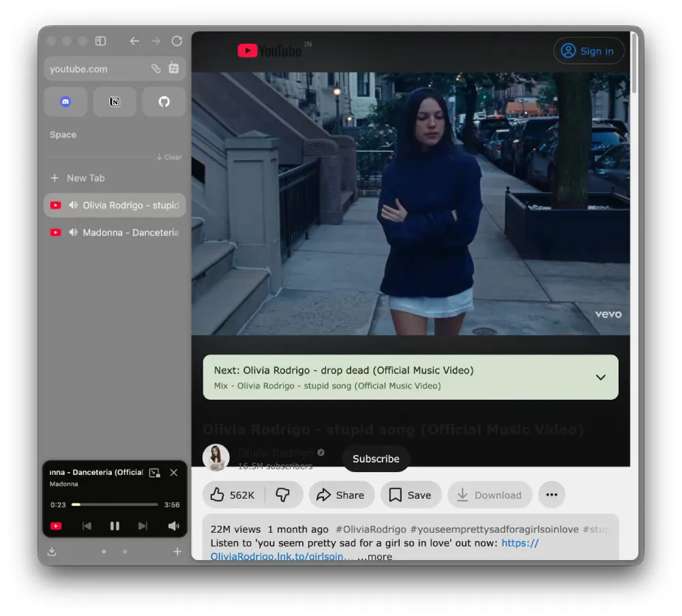Open the GitHub pinned favorite
The width and height of the screenshot is (682, 616).
coord(164,102)
